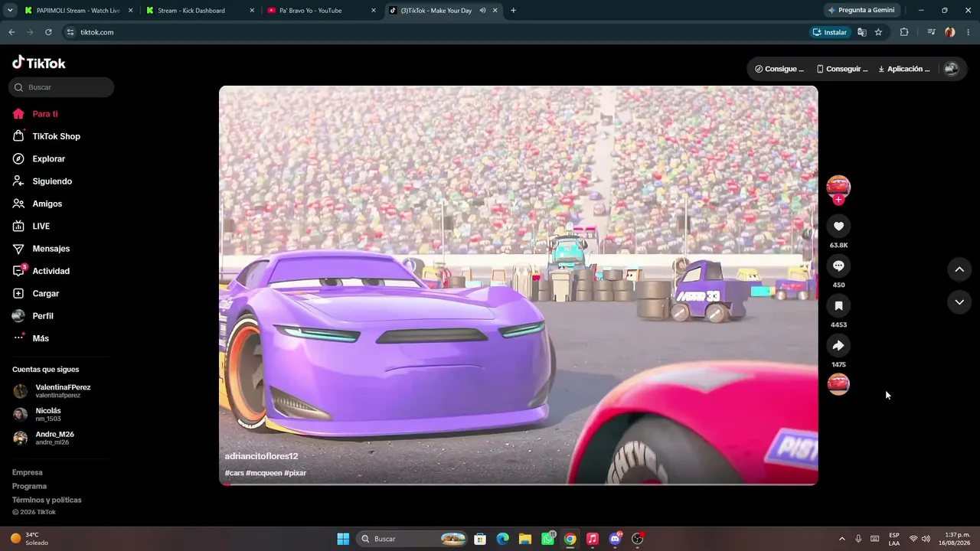This screenshot has height=551, width=980.
Task: Open a new browser tab
Action: point(513,11)
